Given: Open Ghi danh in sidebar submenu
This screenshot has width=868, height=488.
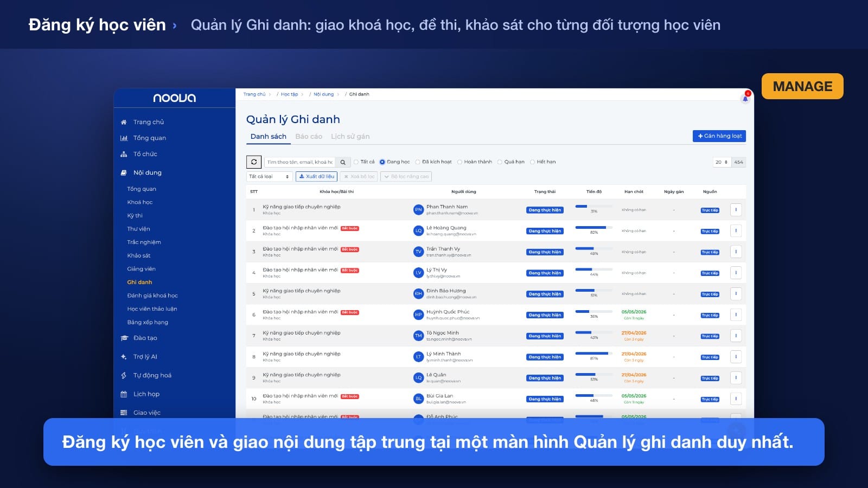Looking at the screenshot, I should [139, 282].
